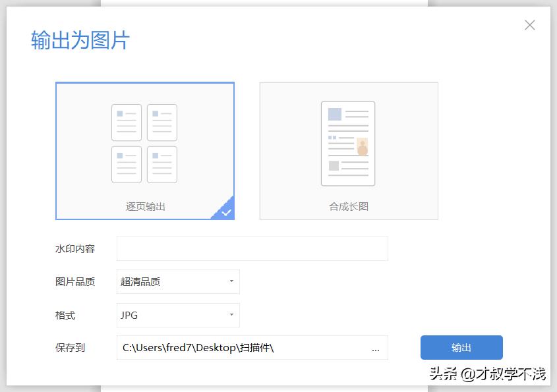Select the 合成长图 long image option
Image resolution: width=557 pixels, height=392 pixels.
[x=348, y=150]
